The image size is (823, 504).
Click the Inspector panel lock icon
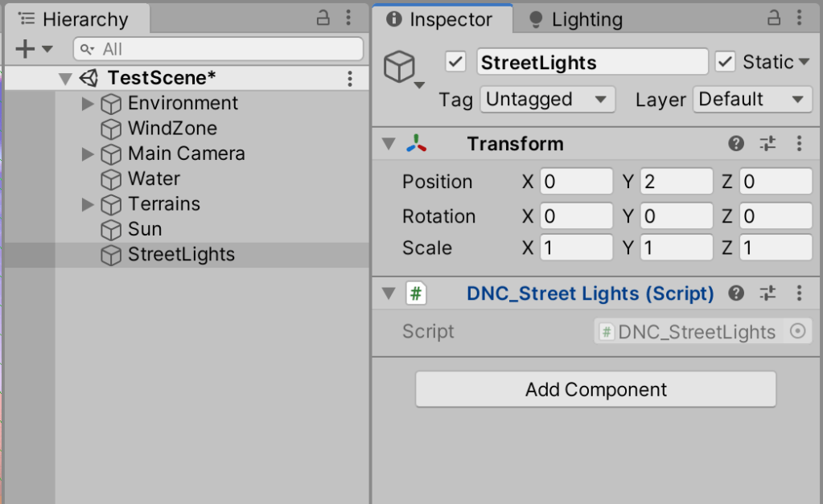point(774,18)
